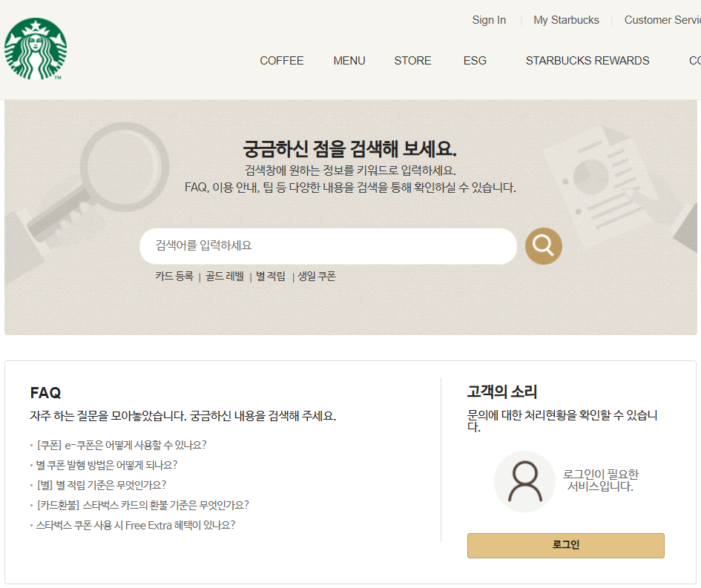The height and width of the screenshot is (588, 701).
Task: Click the Starbucks siren logo
Action: [x=36, y=49]
